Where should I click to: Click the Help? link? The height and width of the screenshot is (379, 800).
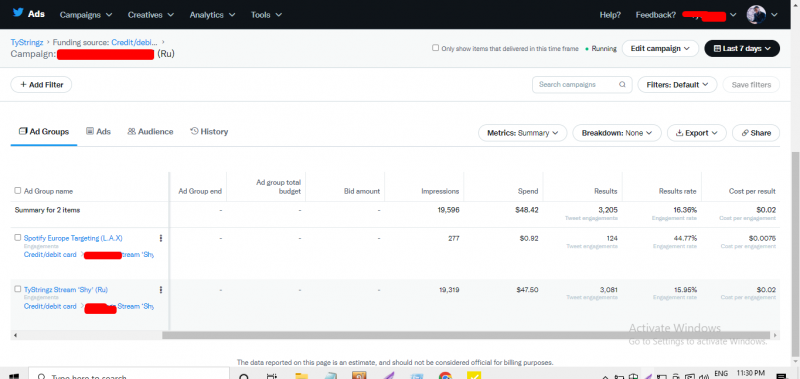[610, 15]
